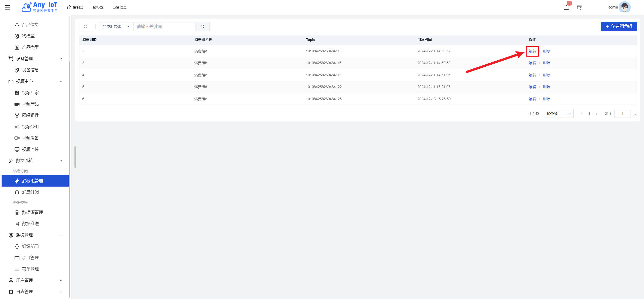
Task: Click the table column settings gear icon
Action: pyautogui.click(x=85, y=26)
